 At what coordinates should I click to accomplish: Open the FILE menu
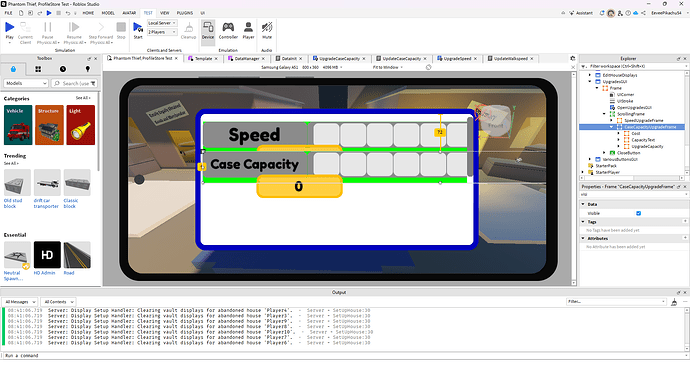click(8, 13)
